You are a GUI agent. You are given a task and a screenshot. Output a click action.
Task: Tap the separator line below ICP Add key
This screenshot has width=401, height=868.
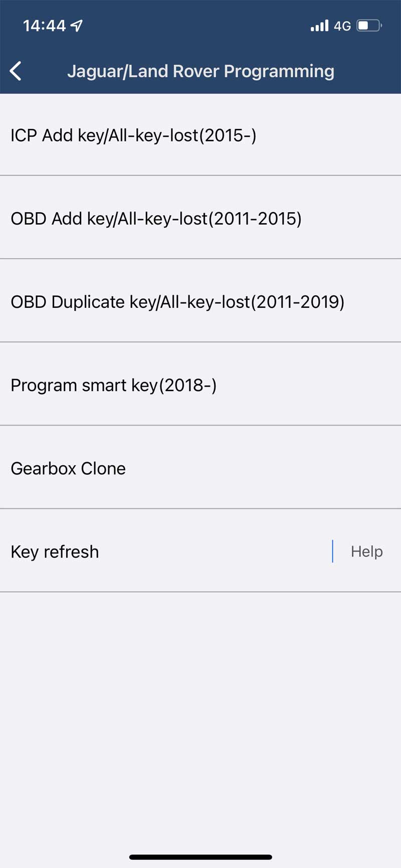pos(200,176)
